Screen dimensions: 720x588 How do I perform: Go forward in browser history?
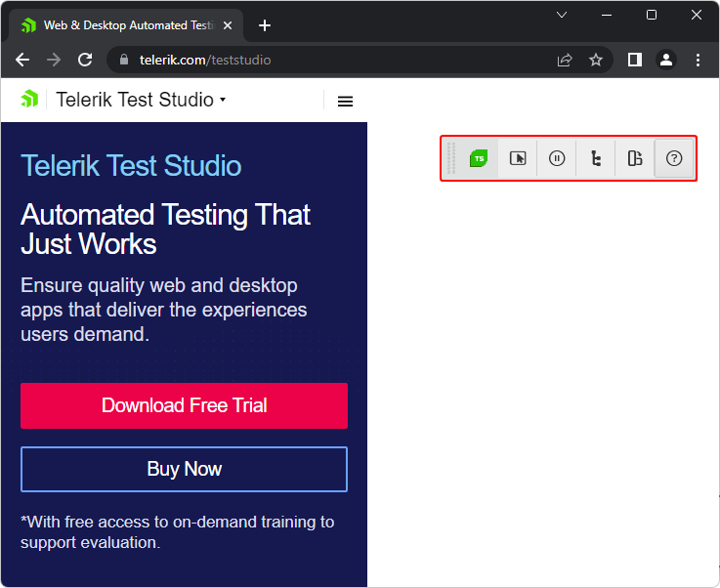pos(54,60)
